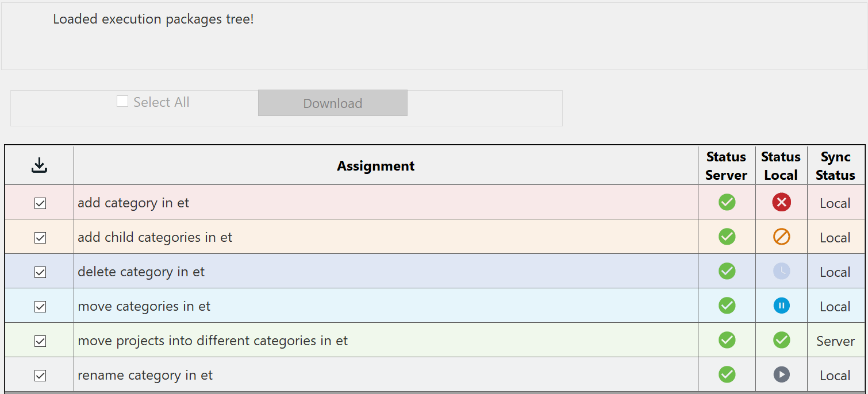
Task: Click blue pause icon for move categories
Action: 781,306
